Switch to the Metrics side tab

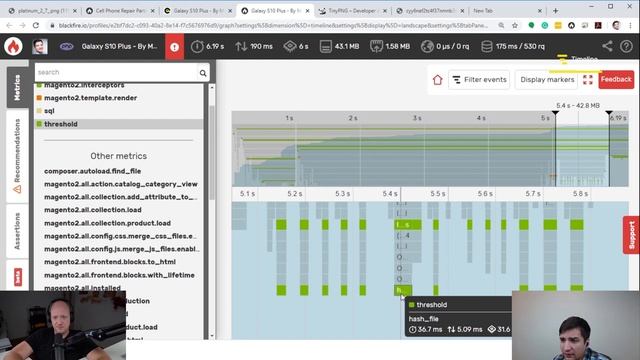tap(17, 87)
